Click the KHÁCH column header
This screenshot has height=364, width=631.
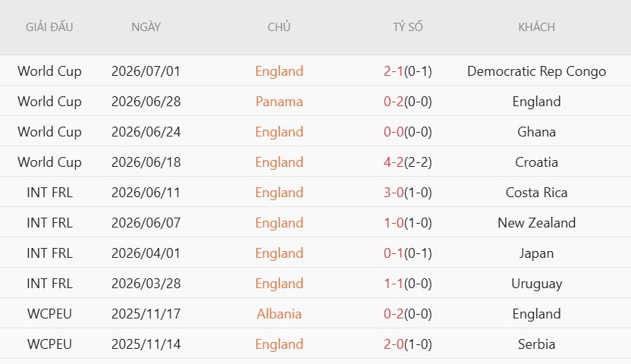[x=536, y=27]
